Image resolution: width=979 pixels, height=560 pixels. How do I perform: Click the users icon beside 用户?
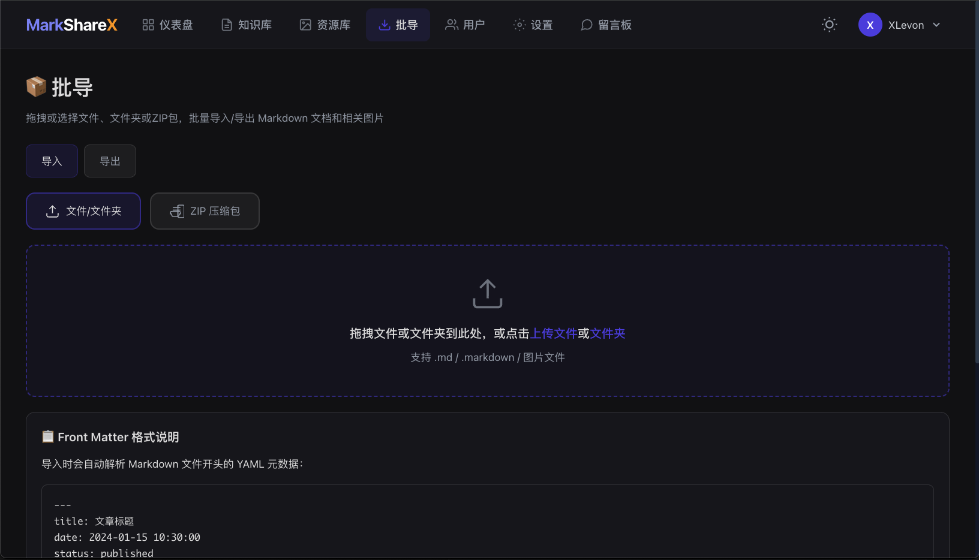point(452,25)
